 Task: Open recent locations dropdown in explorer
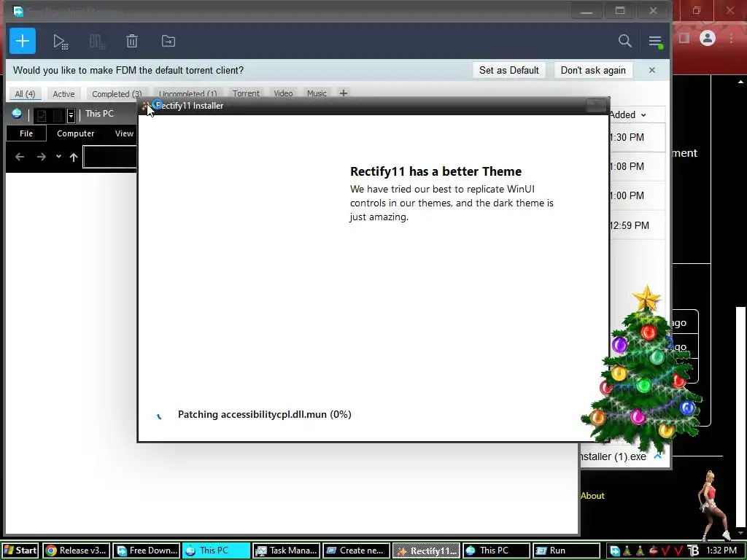(x=58, y=156)
